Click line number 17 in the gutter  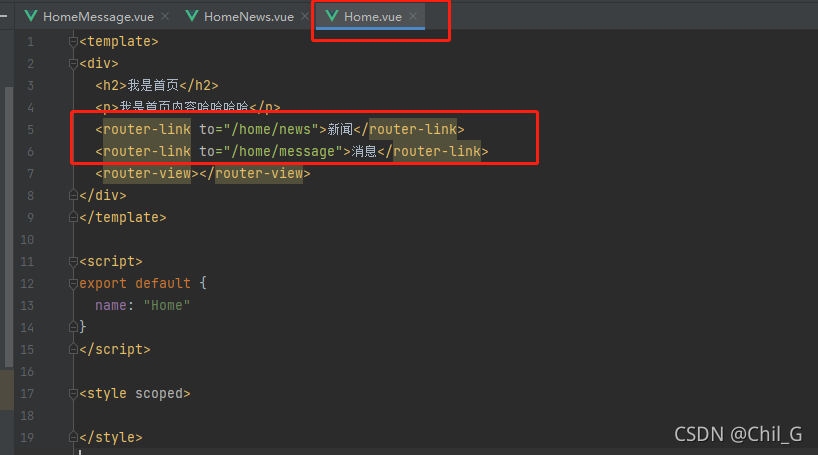(27, 393)
